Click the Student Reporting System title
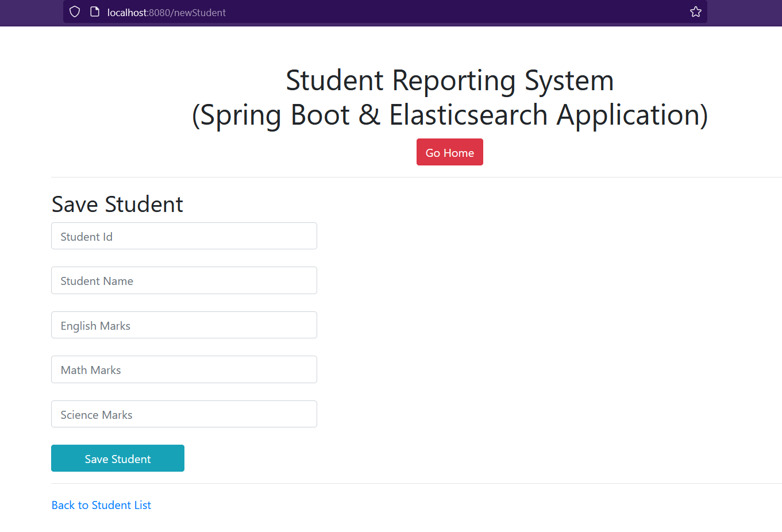The height and width of the screenshot is (532, 782). pyautogui.click(x=450, y=80)
